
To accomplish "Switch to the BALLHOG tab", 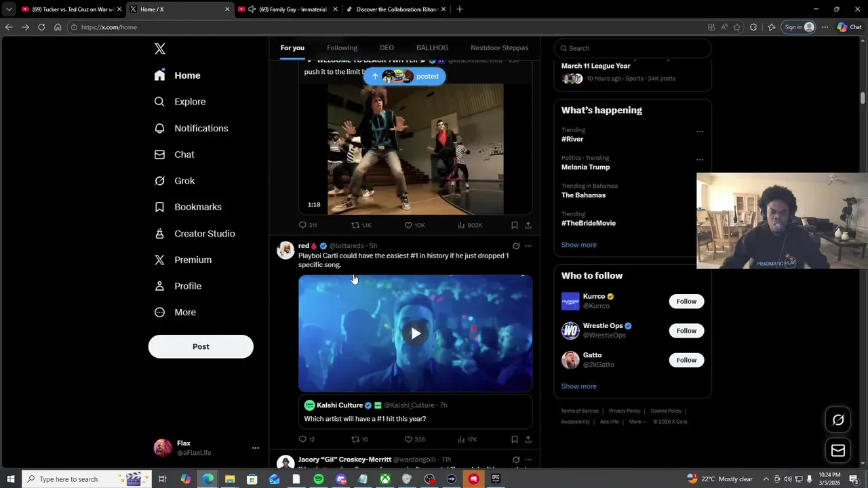I will point(432,47).
